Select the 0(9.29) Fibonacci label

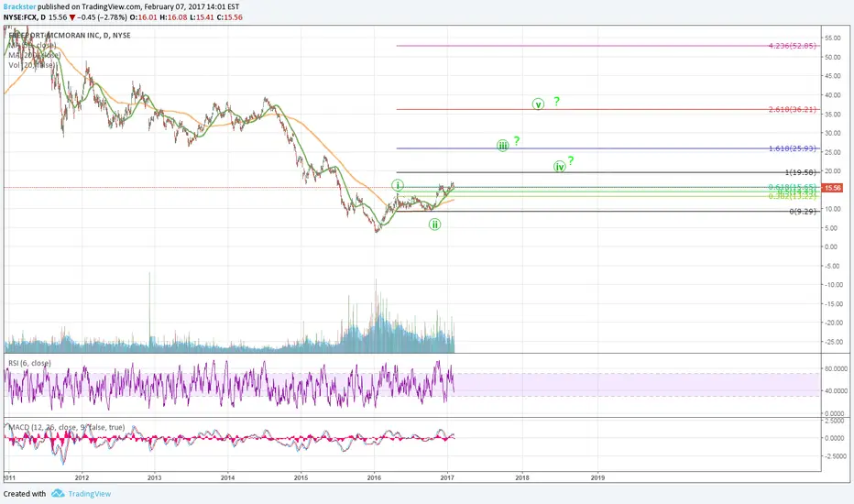coord(803,212)
